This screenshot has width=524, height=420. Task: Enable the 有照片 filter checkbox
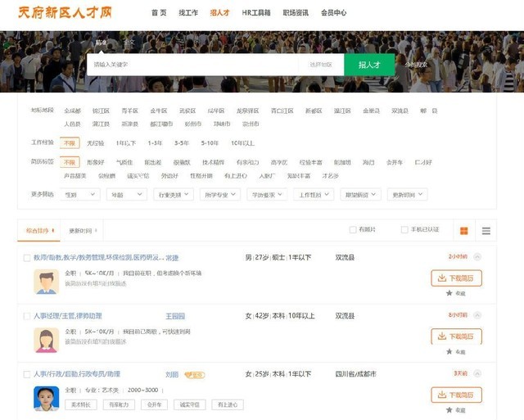tap(353, 230)
